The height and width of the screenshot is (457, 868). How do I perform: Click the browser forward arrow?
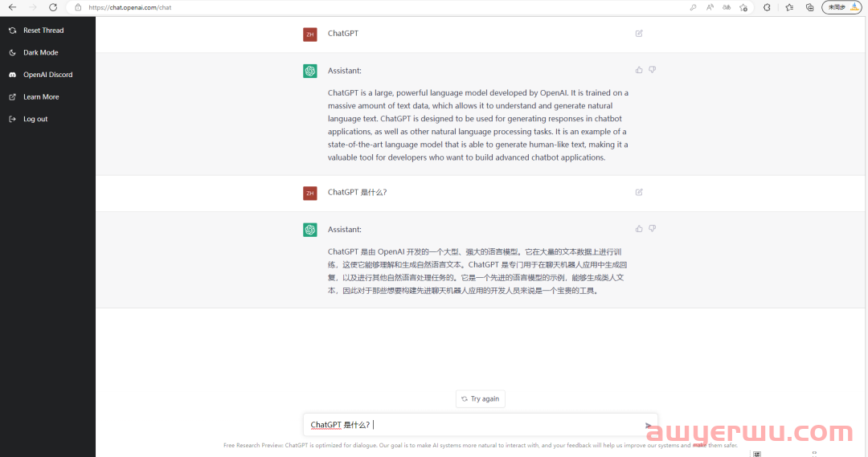(x=33, y=7)
